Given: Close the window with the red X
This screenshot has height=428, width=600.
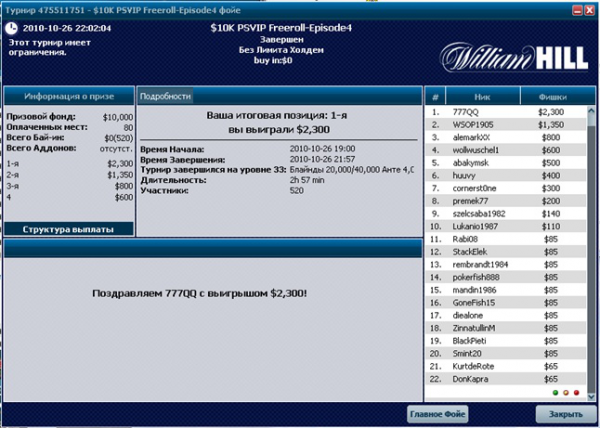Looking at the screenshot, I should pyautogui.click(x=590, y=10).
